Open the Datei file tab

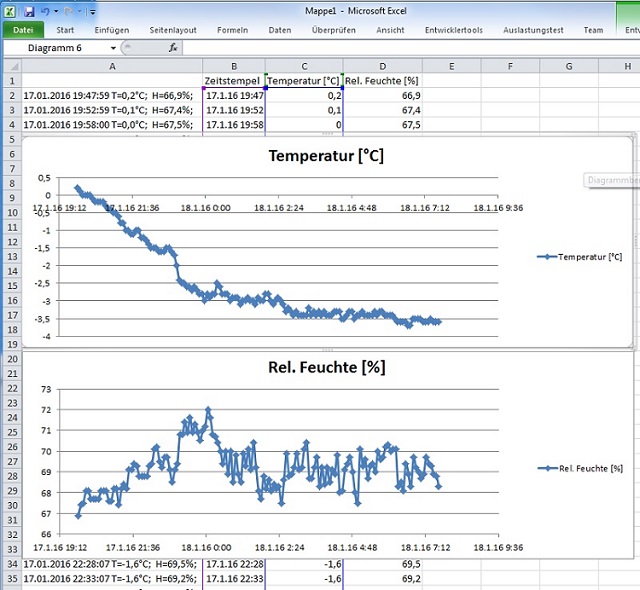(x=22, y=30)
